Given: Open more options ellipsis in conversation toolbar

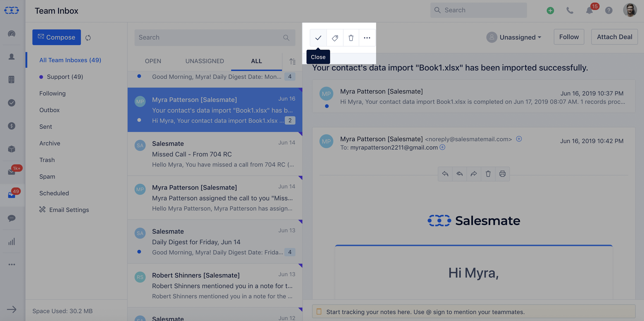Looking at the screenshot, I should pos(367,38).
